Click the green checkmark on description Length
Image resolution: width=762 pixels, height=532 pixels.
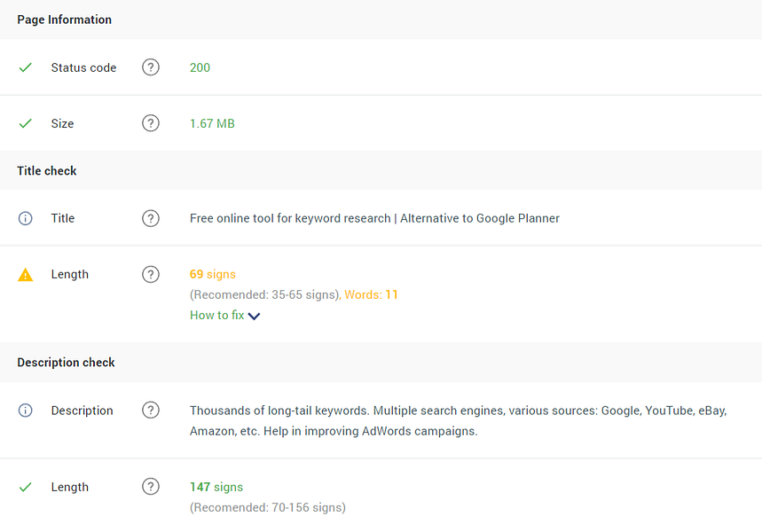[25, 487]
